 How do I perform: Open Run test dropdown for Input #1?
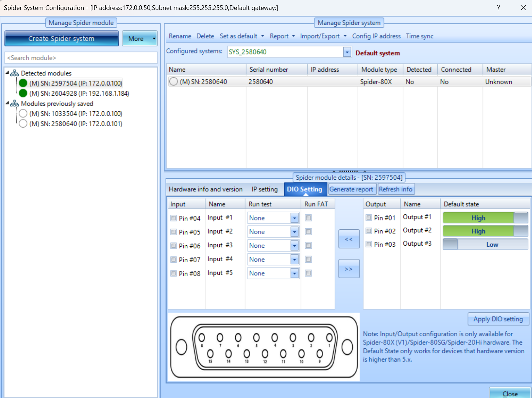coord(294,218)
